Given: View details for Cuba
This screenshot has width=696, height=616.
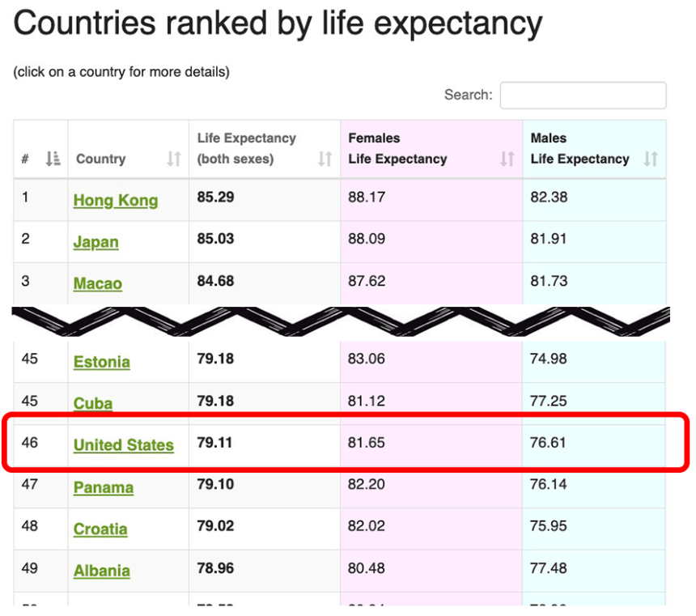Looking at the screenshot, I should tap(91, 403).
